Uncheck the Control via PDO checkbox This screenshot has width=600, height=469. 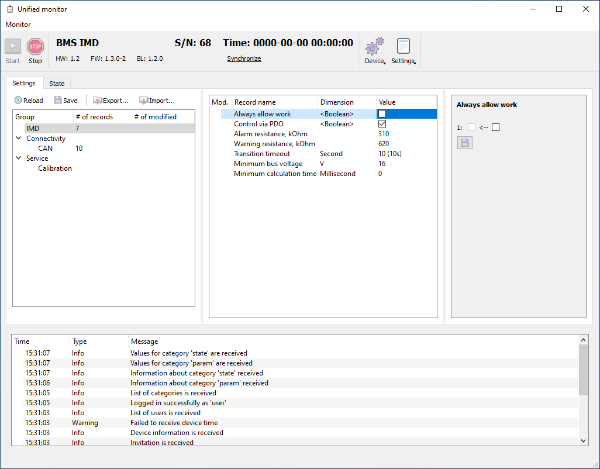[382, 124]
